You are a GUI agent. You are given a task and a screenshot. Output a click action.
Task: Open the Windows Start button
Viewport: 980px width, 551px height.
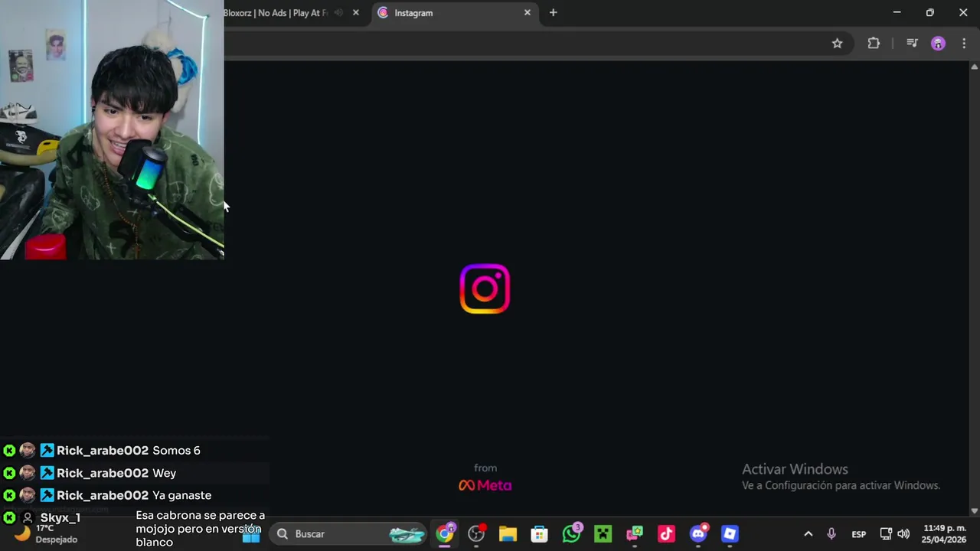(x=251, y=534)
